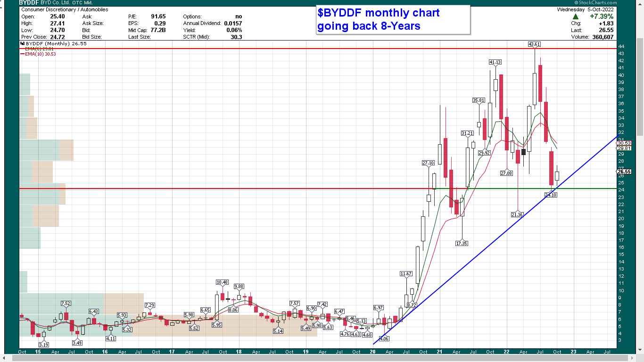Screen dimensions: 644x362
Task: Click the Last value 26.55 in quote box
Action: (606, 30)
